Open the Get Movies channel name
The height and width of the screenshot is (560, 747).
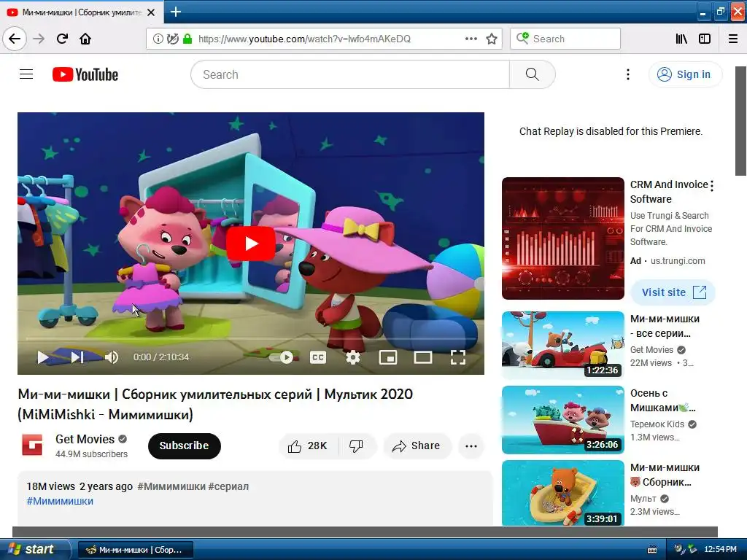[x=85, y=439]
